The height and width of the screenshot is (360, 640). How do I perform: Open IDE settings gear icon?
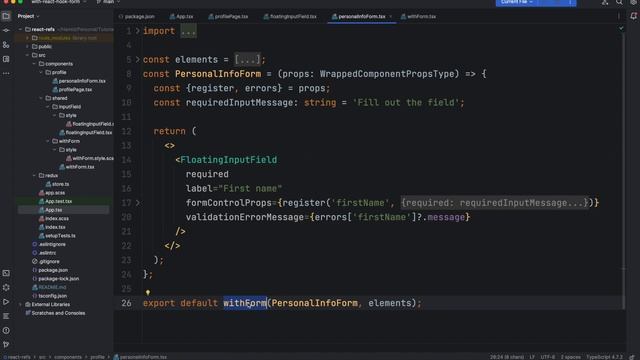(x=633, y=2)
